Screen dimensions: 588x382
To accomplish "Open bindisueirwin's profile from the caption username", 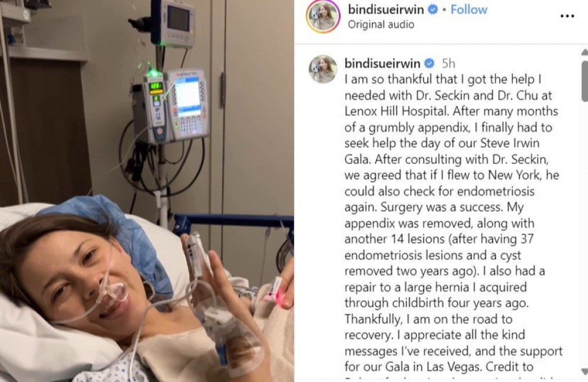I will coord(383,63).
